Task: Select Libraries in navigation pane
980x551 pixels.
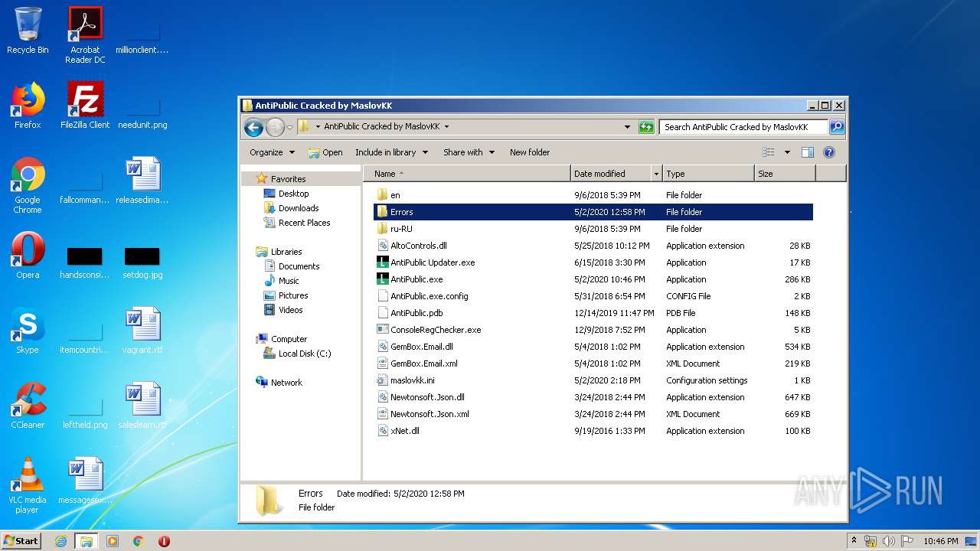Action: (286, 252)
